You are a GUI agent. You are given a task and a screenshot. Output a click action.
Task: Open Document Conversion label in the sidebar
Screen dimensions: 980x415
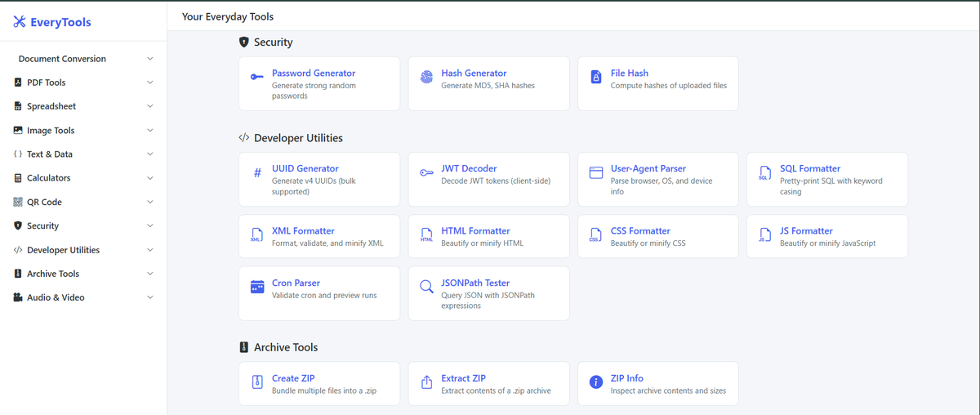click(62, 59)
